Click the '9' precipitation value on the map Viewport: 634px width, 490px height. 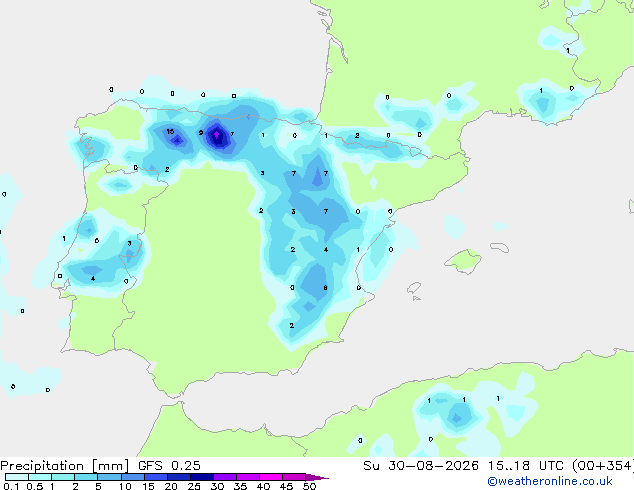coord(201,133)
